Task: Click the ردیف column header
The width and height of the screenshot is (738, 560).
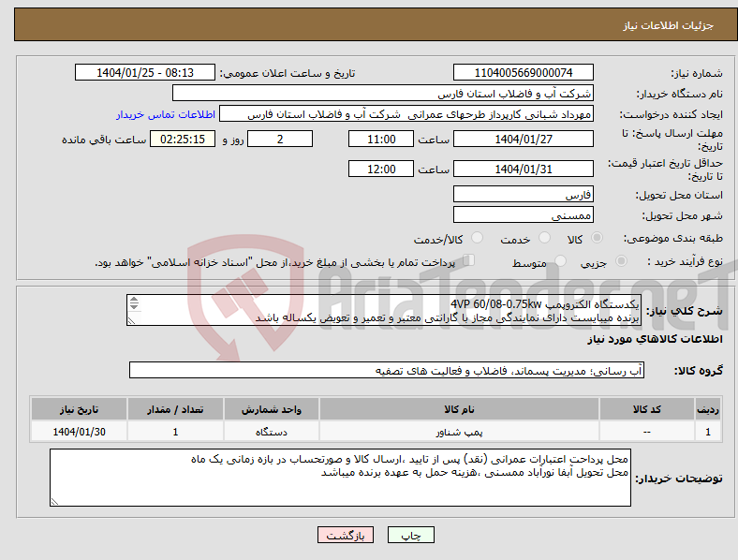Action: pos(707,409)
